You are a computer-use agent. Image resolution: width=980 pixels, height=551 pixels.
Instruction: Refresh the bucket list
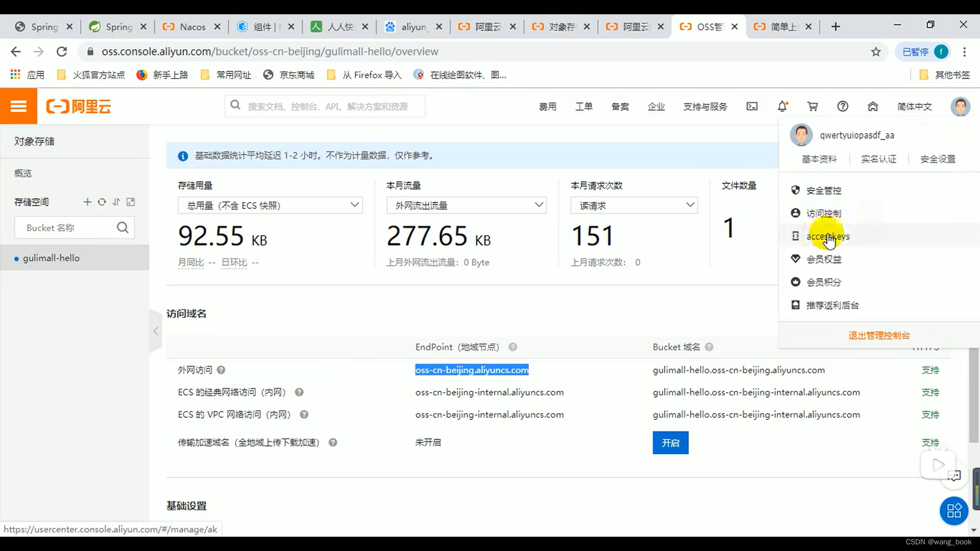[x=102, y=202]
